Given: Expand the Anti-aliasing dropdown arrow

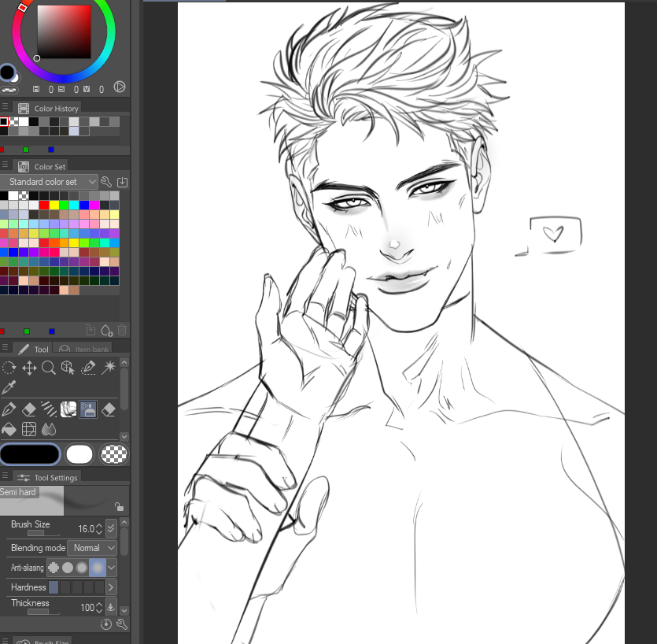Looking at the screenshot, I should point(112,568).
